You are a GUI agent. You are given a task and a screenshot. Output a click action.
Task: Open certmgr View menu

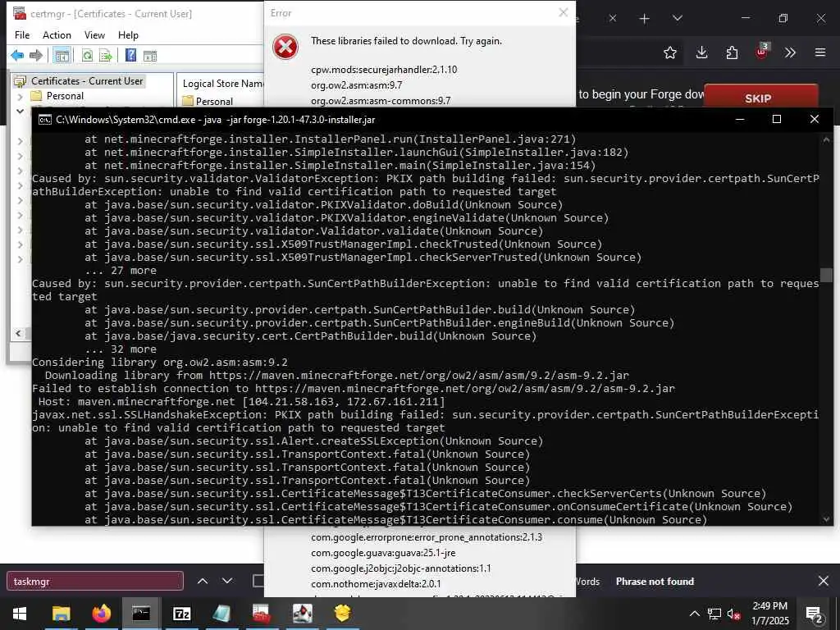[94, 34]
